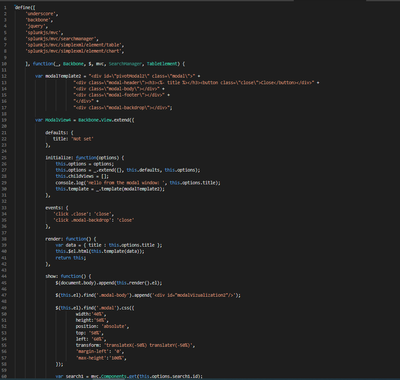Image resolution: width=400 pixels, height=380 pixels.
Task: Select the TableElement function parameter
Action: [x=162, y=64]
